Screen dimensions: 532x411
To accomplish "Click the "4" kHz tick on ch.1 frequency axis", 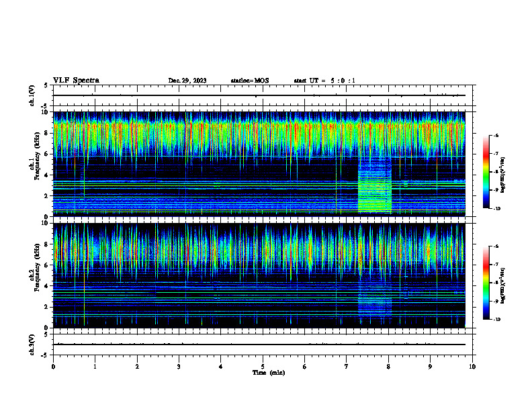I will 47,175.
